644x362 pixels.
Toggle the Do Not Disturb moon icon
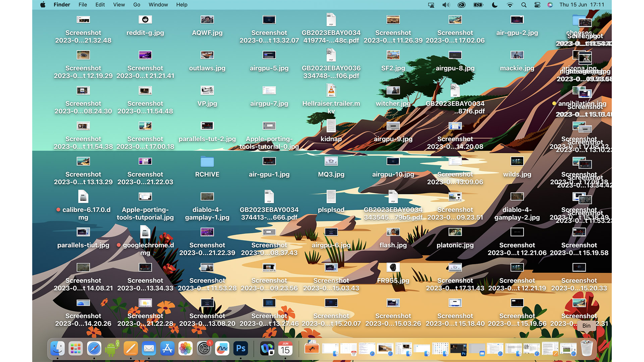click(494, 5)
